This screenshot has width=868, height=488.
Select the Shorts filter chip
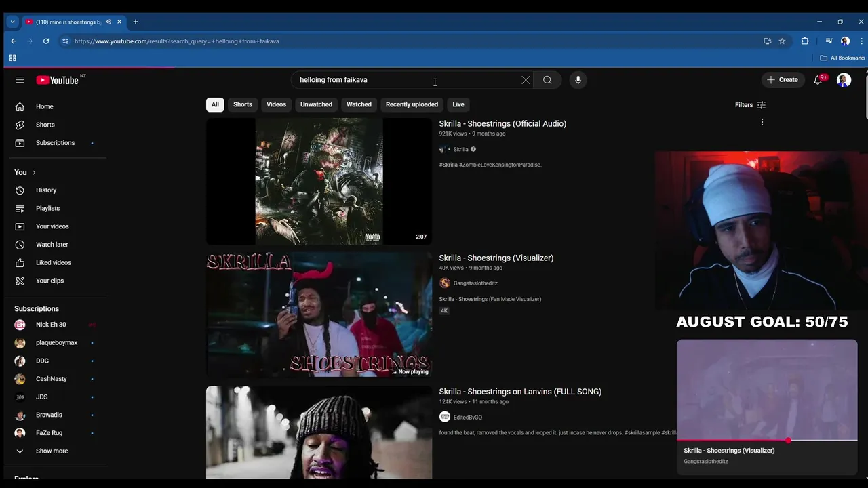point(243,104)
